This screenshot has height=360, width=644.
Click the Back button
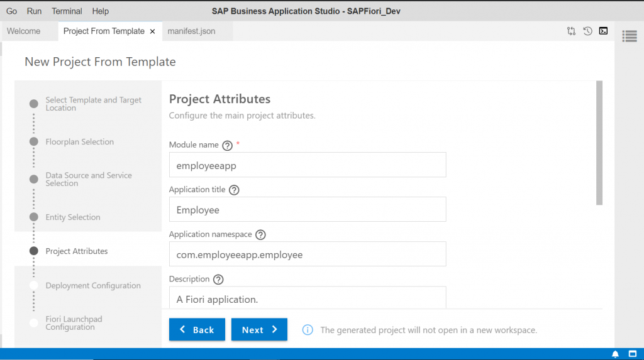(x=197, y=330)
